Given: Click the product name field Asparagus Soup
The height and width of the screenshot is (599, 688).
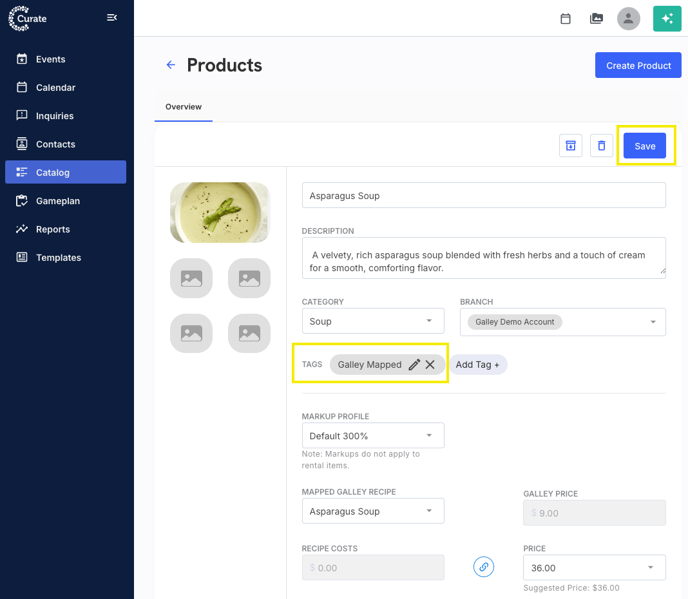Looking at the screenshot, I should tap(484, 195).
